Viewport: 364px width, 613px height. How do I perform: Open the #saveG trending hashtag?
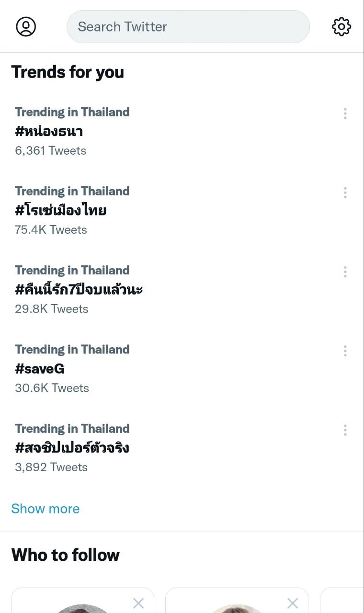[x=40, y=369]
